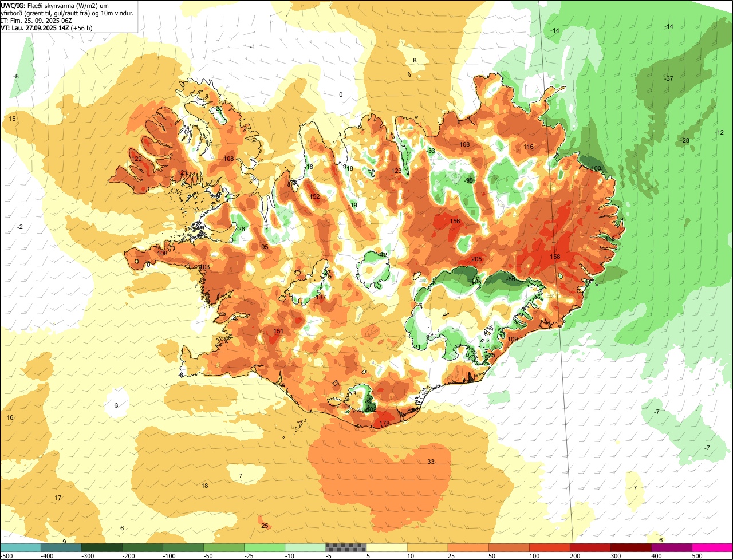This screenshot has width=733, height=560.
Task: Click the map value '129' in the Westfjords
Action: pos(136,159)
